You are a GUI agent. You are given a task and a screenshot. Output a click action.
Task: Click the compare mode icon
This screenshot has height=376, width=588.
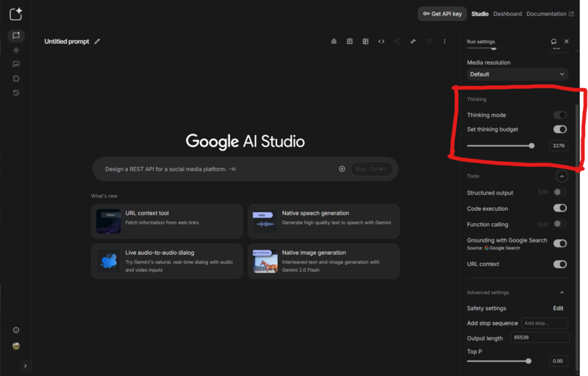(365, 42)
